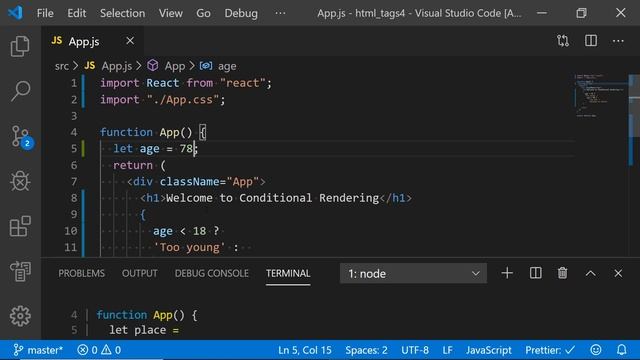Click className="App" attribute in code

(x=209, y=182)
